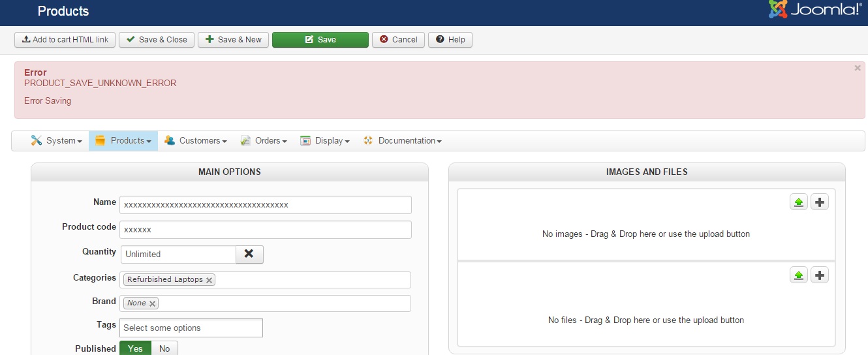868x355 pixels.
Task: Click the Products page title
Action: click(63, 11)
